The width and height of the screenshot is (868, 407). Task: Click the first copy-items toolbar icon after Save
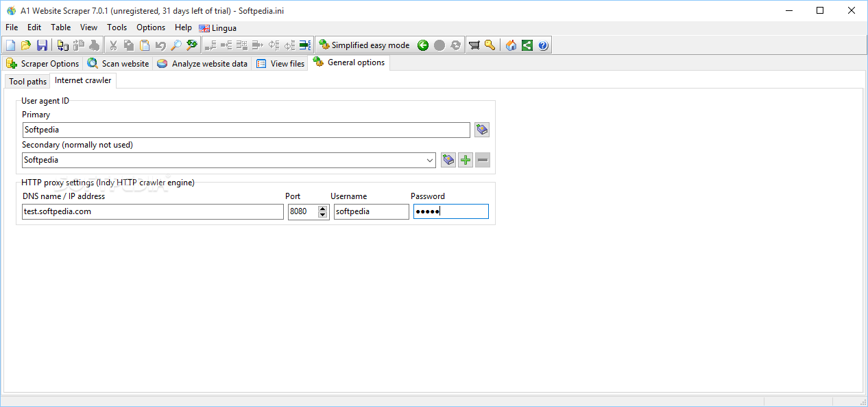(x=63, y=45)
